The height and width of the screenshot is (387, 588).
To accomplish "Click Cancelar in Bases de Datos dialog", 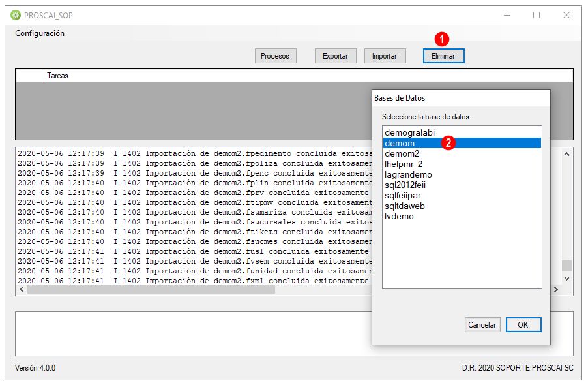I will click(x=482, y=325).
